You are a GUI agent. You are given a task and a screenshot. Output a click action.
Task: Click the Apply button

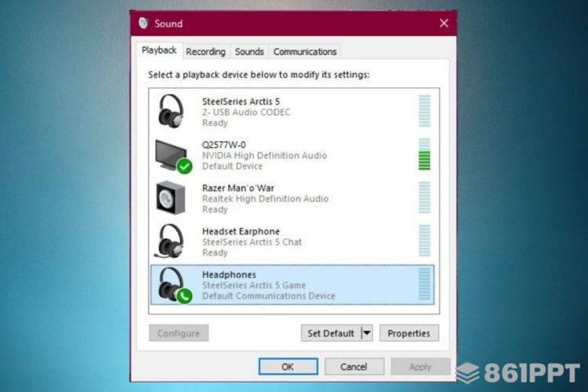pyautogui.click(x=420, y=366)
